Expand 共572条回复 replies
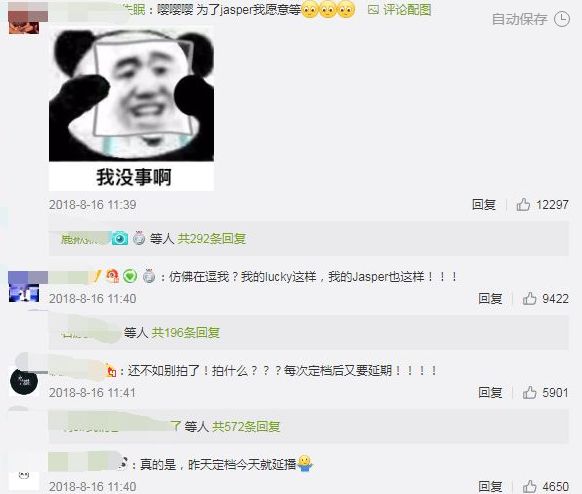 pos(246,426)
